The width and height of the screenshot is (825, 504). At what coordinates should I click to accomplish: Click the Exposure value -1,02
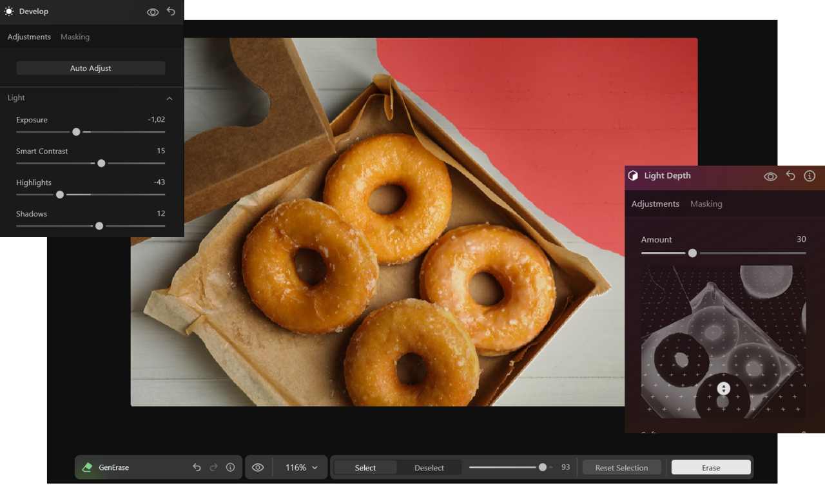click(157, 120)
